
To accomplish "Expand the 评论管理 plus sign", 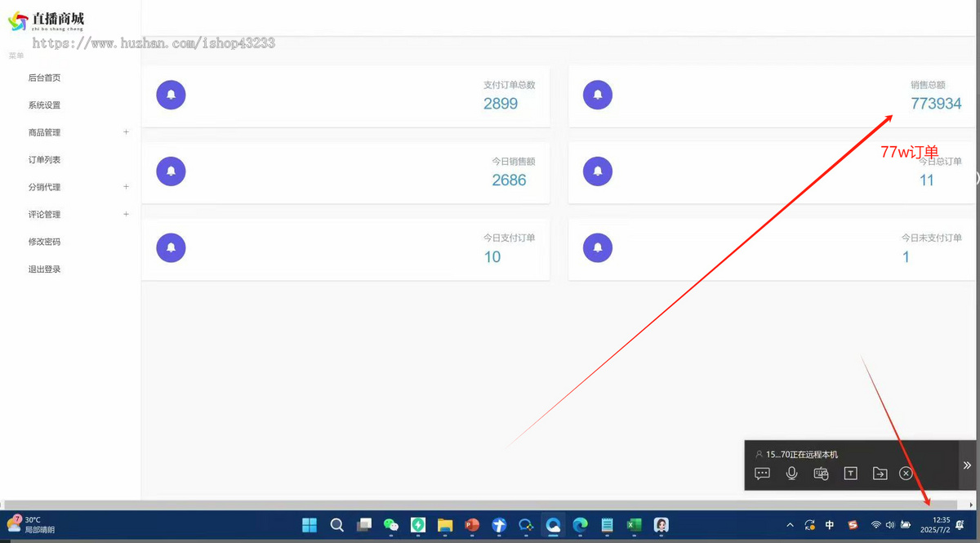I will 126,214.
